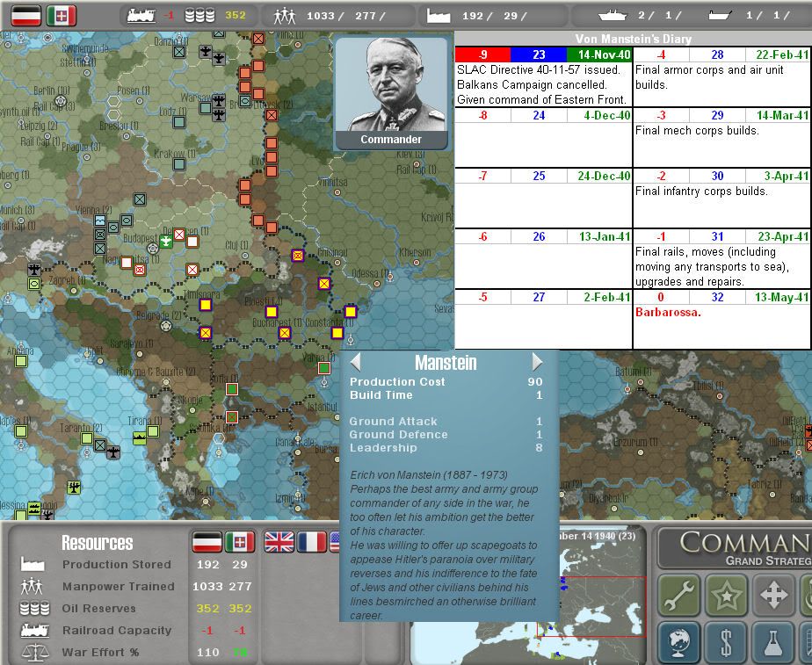Open the wrench repair button

[678, 595]
